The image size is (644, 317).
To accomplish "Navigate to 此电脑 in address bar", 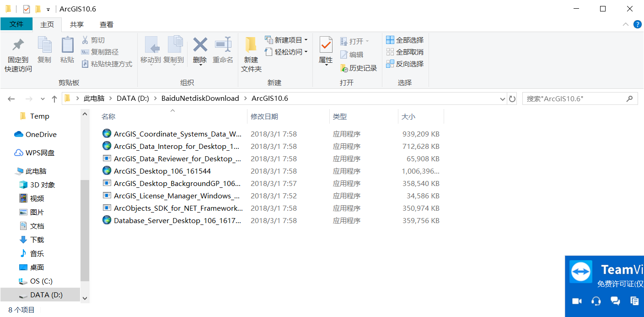I will [94, 98].
